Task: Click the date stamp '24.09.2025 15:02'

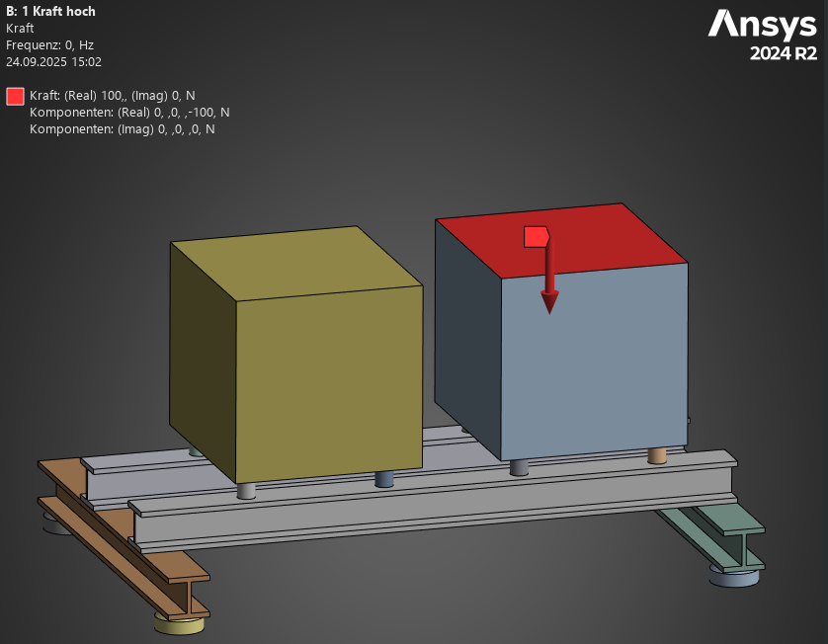Action: (x=53, y=61)
